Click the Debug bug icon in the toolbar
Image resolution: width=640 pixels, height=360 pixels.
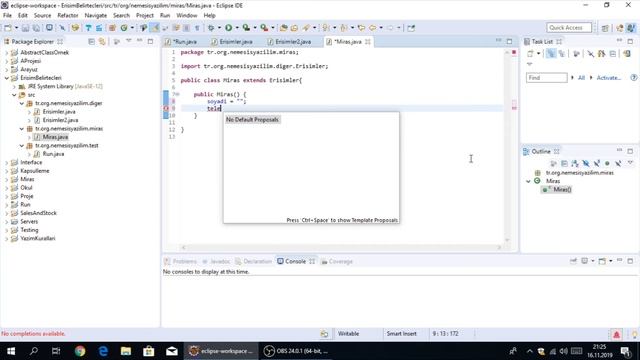[x=211, y=28]
